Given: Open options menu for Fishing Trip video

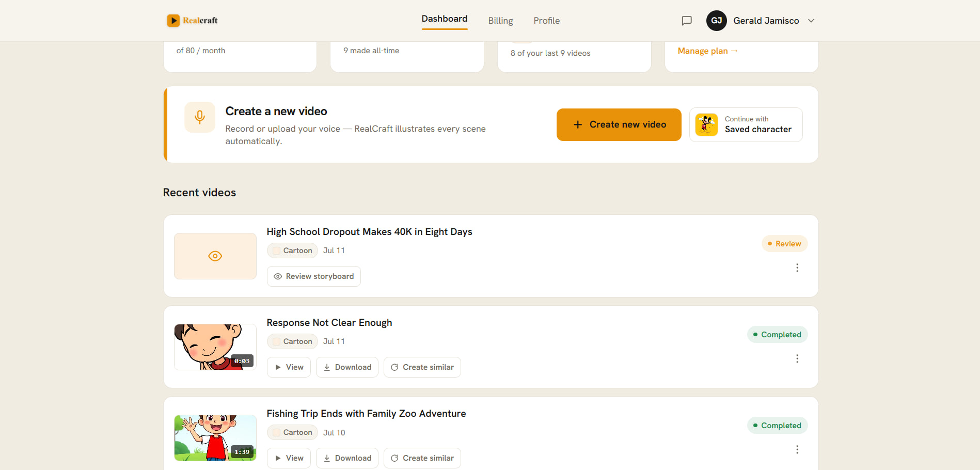Looking at the screenshot, I should tap(797, 449).
